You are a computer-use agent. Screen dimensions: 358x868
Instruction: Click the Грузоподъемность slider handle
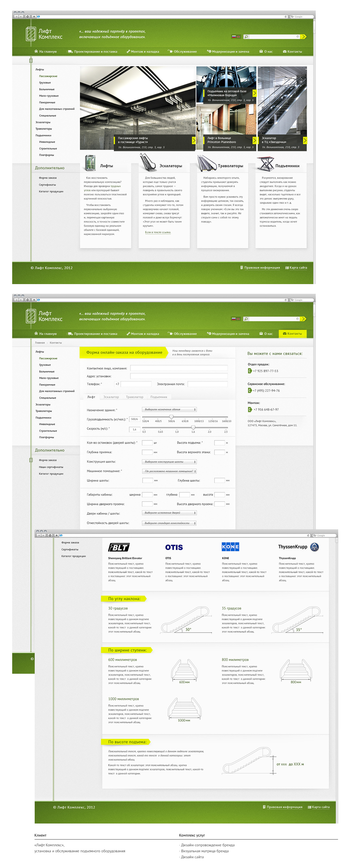pyautogui.click(x=171, y=417)
